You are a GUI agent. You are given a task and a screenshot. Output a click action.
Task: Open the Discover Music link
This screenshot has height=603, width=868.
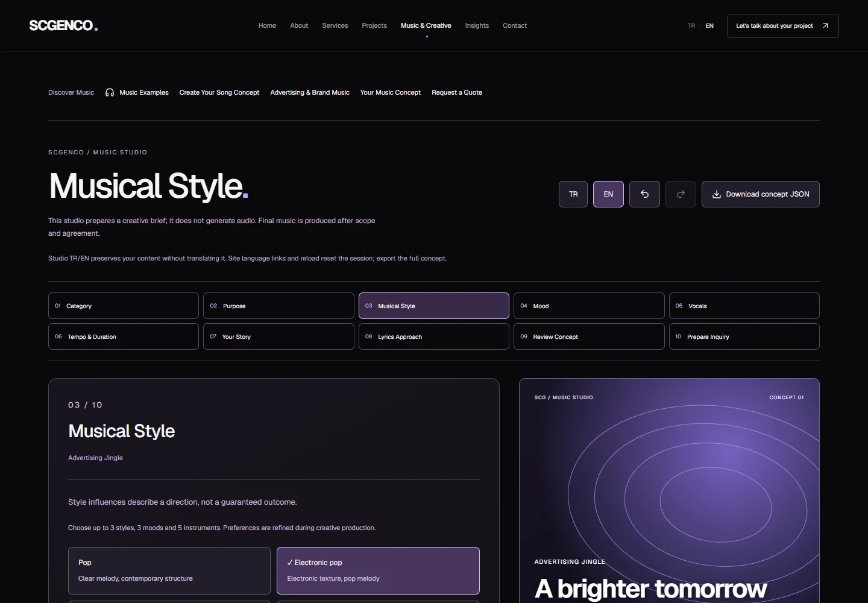tap(71, 92)
